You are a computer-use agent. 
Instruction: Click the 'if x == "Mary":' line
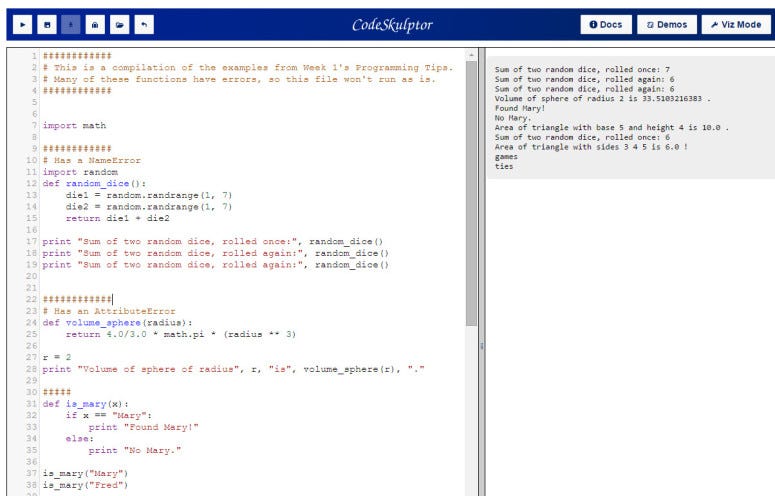[109, 415]
